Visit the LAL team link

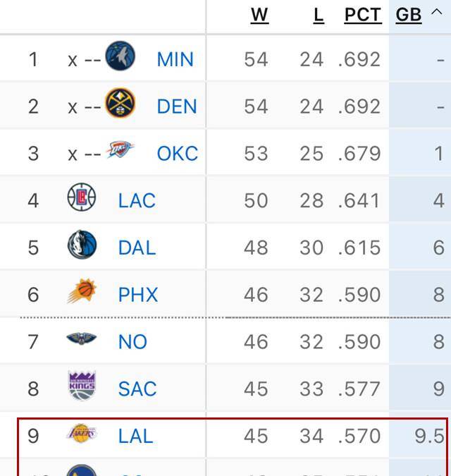point(135,437)
